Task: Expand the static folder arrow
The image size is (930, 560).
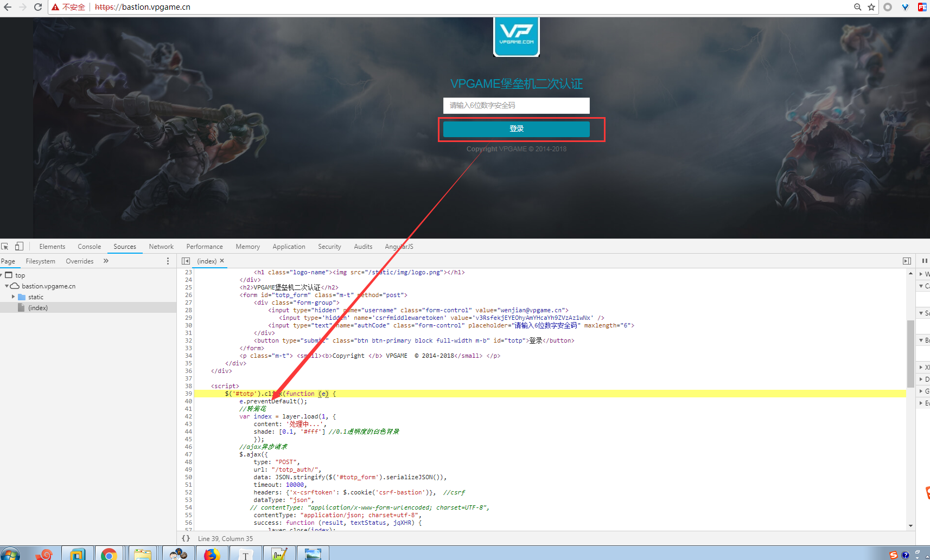Action: point(14,297)
